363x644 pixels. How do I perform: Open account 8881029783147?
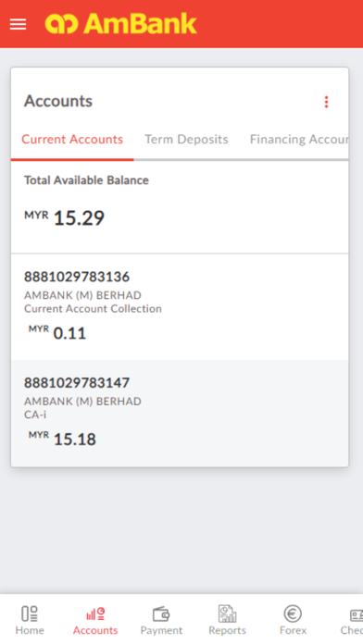click(180, 414)
